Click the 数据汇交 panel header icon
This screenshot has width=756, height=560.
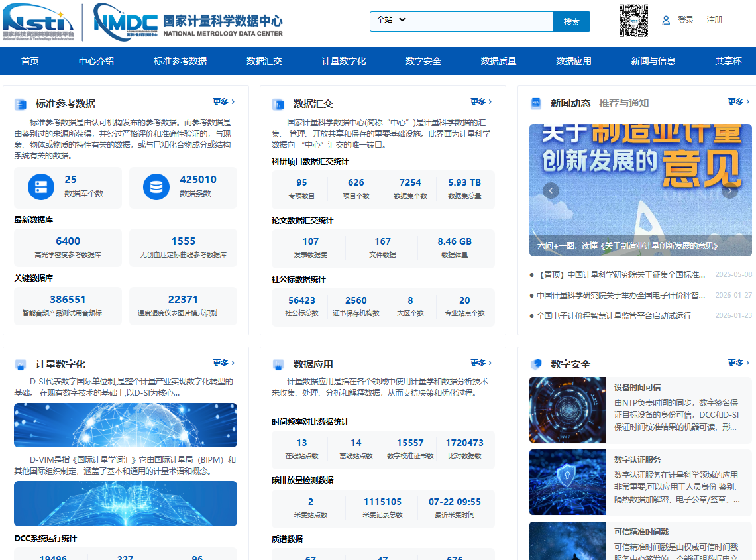pos(278,103)
